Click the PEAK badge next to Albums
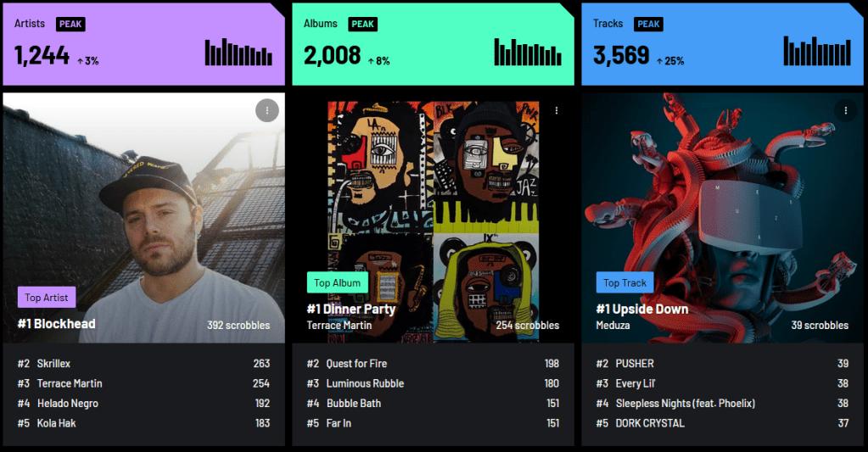 [362, 24]
